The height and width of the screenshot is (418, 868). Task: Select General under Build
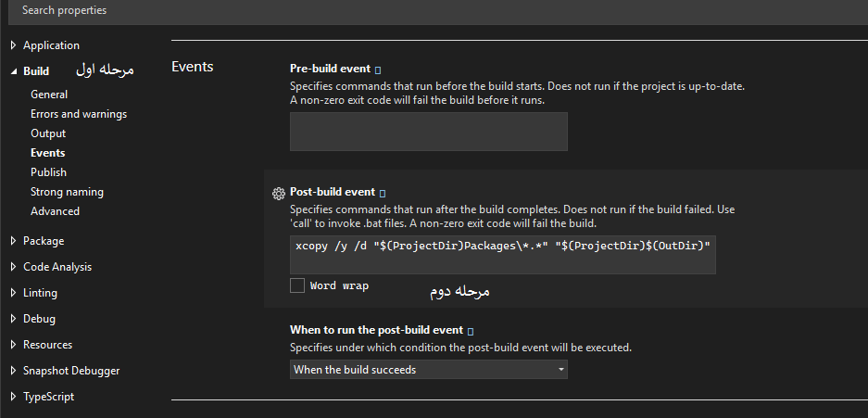click(x=49, y=95)
